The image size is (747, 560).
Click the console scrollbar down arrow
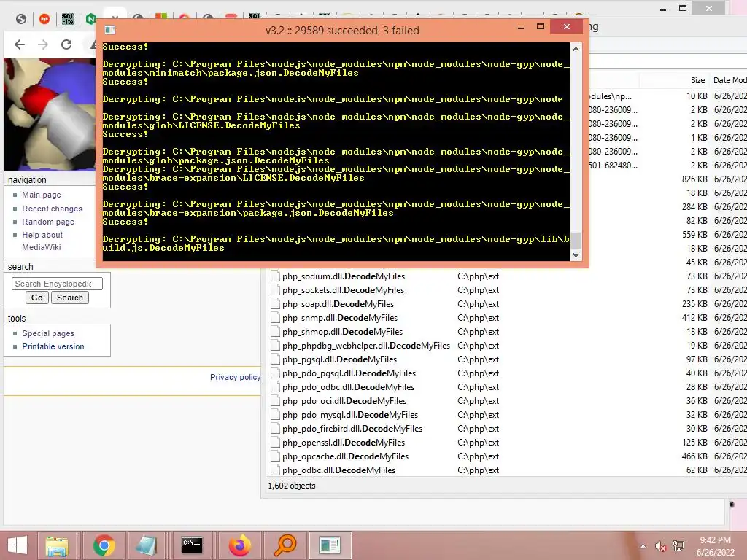click(x=576, y=255)
